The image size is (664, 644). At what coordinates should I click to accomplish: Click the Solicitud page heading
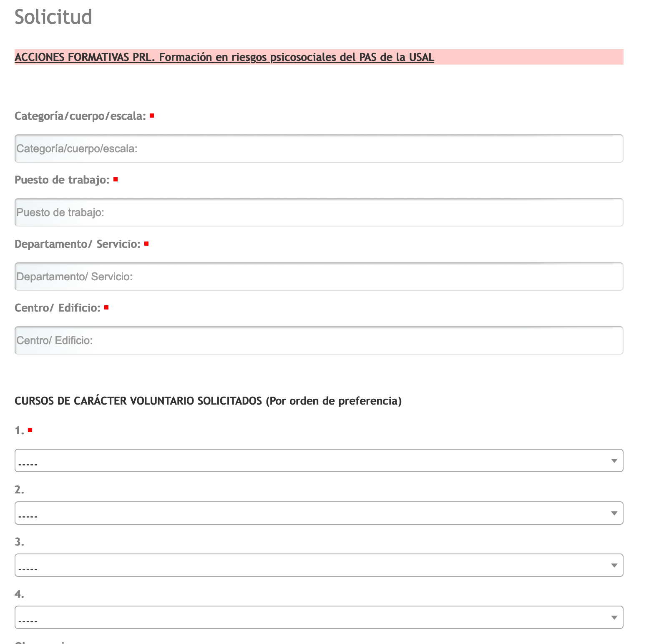tap(53, 17)
